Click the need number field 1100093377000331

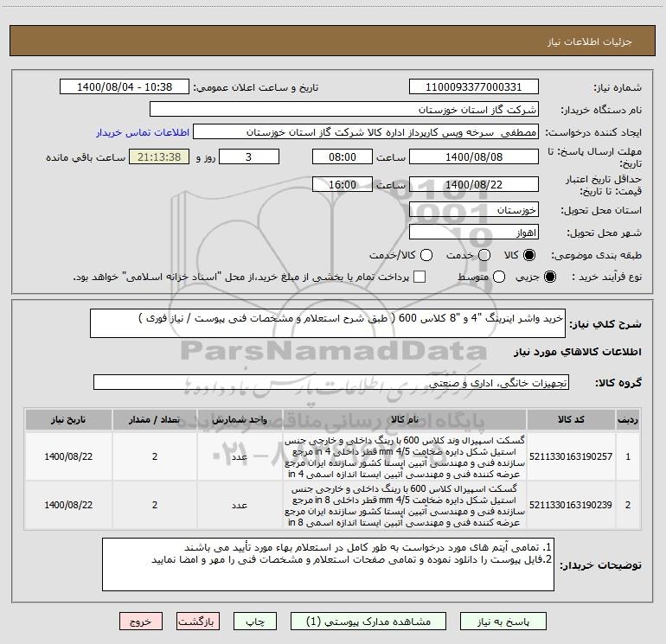[474, 87]
